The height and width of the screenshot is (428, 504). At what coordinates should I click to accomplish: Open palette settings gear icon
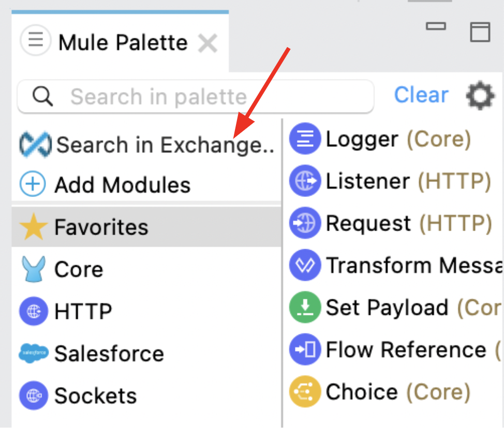click(480, 96)
